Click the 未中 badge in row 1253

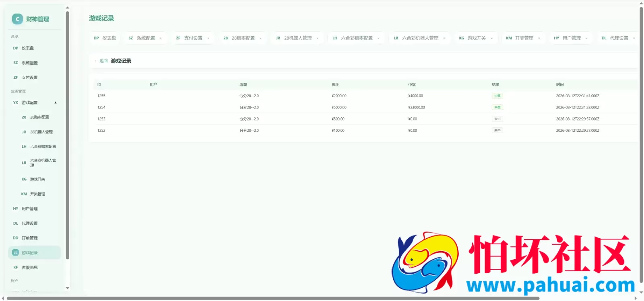pos(497,119)
